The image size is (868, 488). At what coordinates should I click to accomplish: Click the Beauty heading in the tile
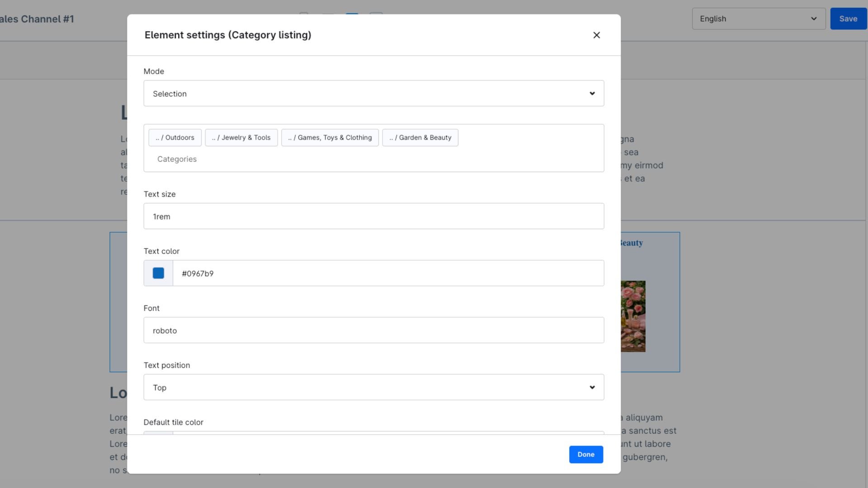tap(631, 243)
